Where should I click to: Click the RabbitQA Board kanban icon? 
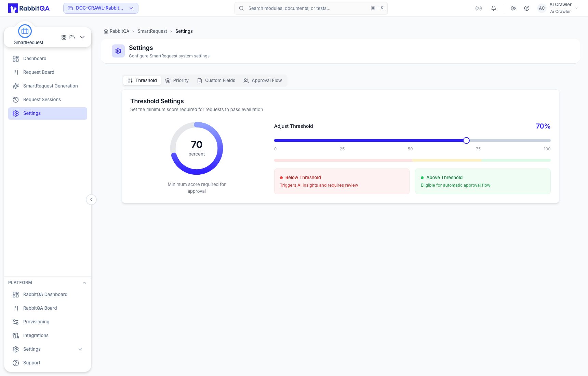click(x=16, y=308)
